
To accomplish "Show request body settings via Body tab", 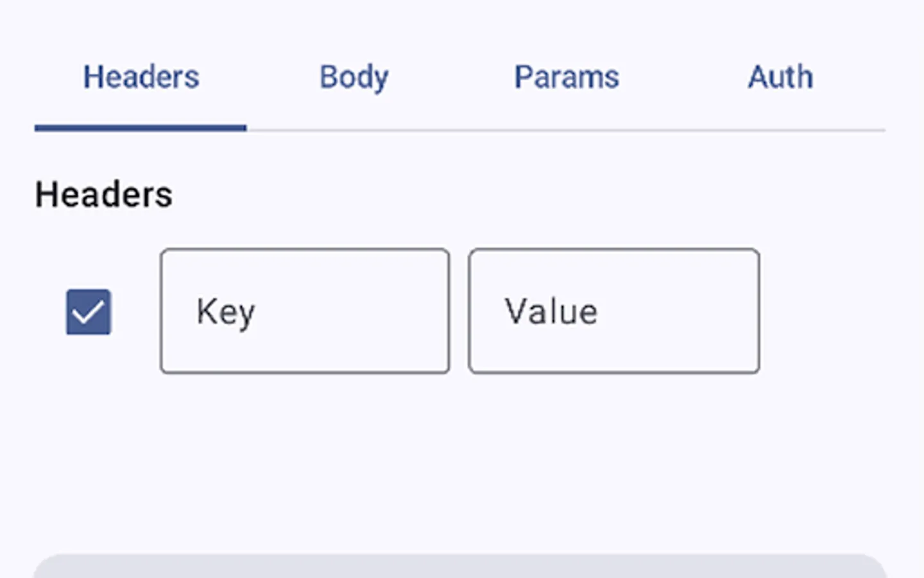I will (x=354, y=78).
